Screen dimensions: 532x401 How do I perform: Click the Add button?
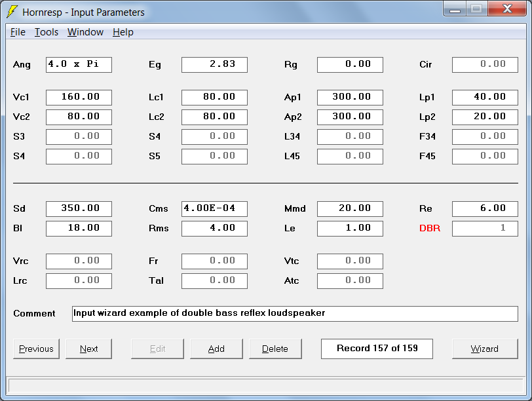click(x=216, y=349)
